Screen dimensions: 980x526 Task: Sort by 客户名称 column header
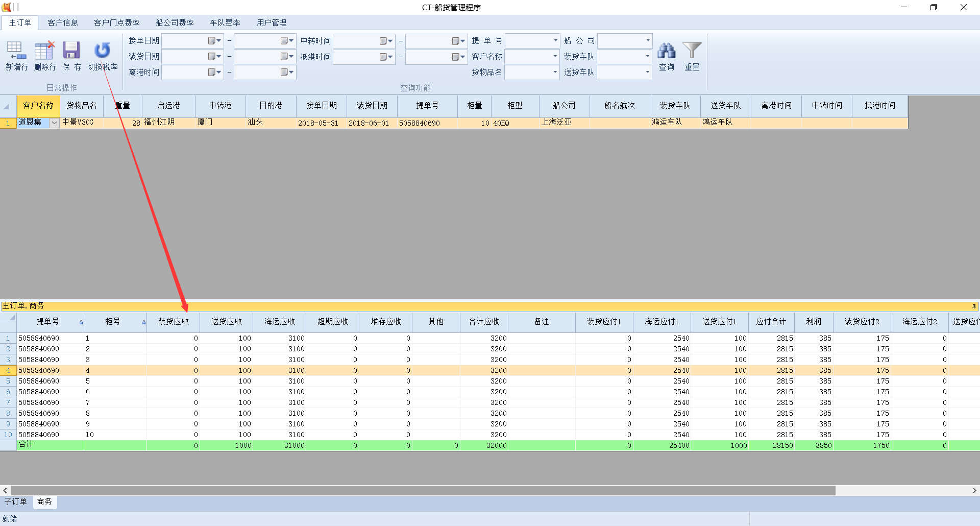[x=38, y=106]
